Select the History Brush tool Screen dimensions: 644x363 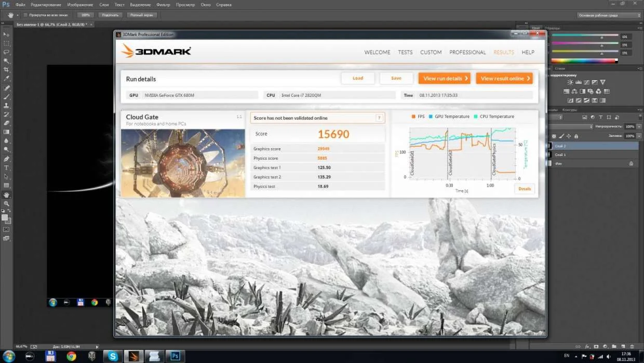pos(7,114)
